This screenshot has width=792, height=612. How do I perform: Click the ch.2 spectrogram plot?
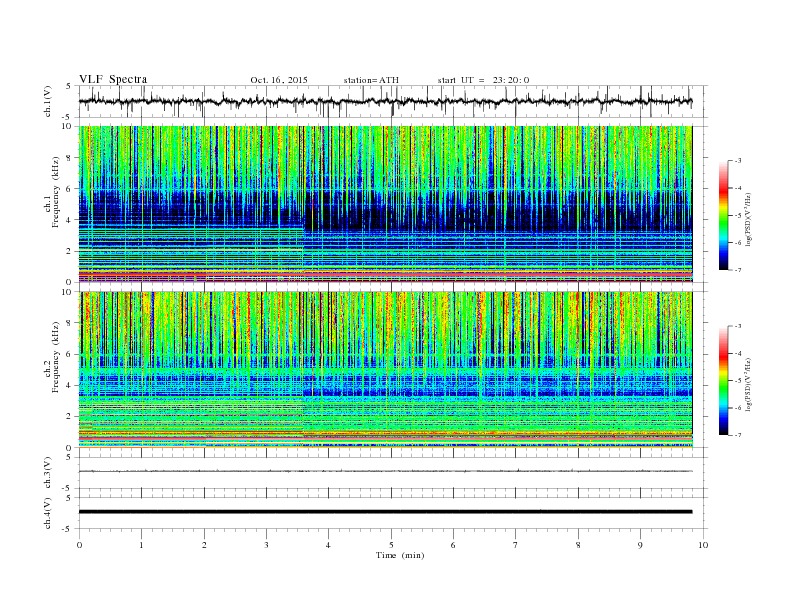[x=386, y=370]
